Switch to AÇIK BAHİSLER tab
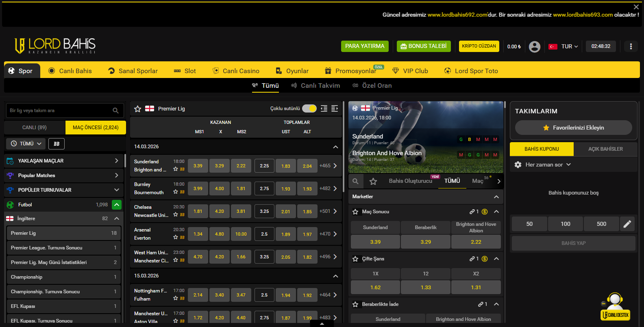Image resolution: width=644 pixels, height=327 pixels. [x=605, y=149]
